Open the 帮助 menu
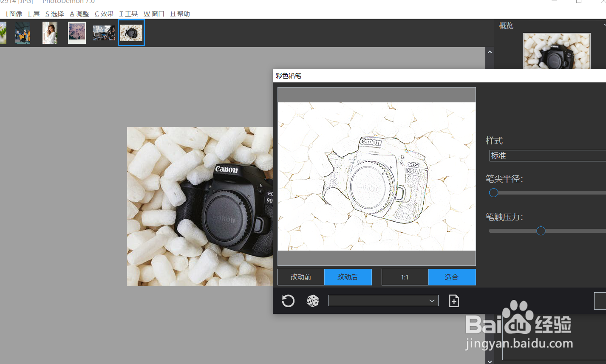This screenshot has height=364, width=606. (x=180, y=14)
